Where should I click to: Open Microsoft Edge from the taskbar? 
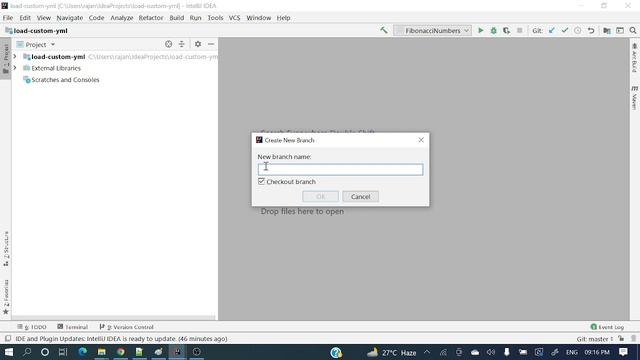[x=82, y=352]
